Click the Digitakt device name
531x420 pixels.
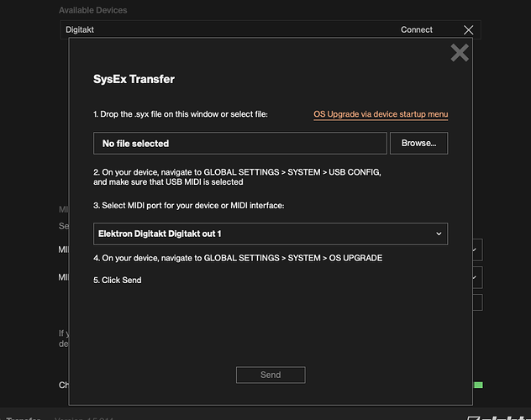tap(80, 29)
